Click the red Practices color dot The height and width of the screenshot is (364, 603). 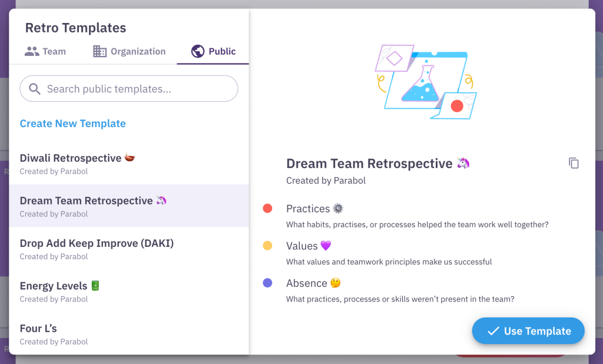coord(267,208)
